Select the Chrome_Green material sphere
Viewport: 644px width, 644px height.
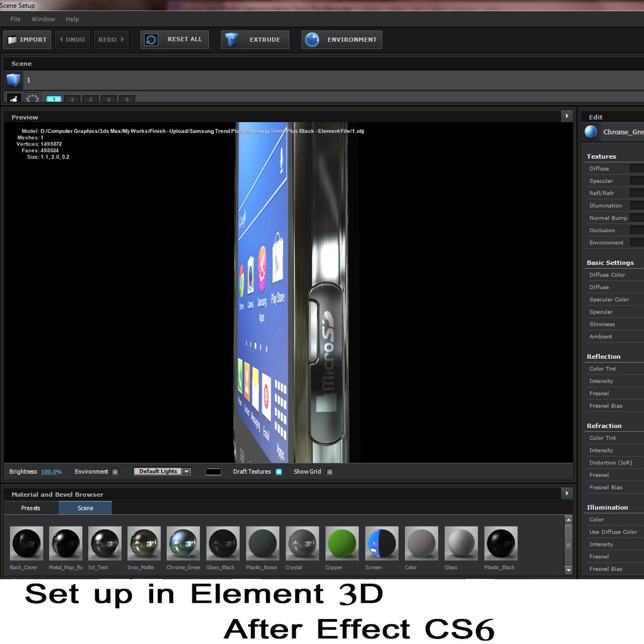pos(183,543)
